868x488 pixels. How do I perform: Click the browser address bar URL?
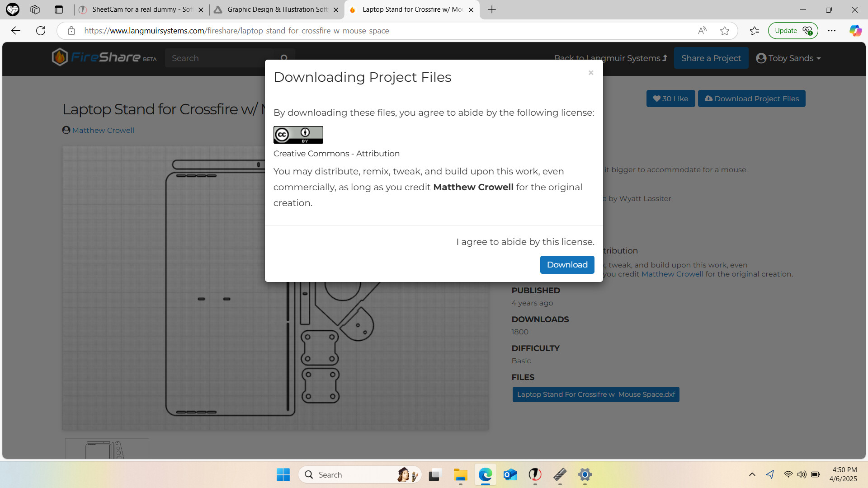coord(236,31)
